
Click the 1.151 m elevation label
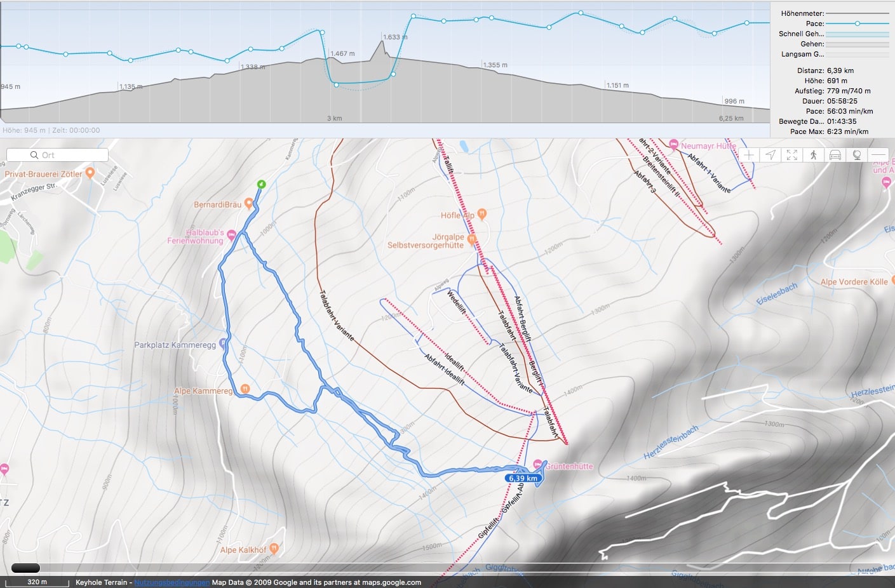617,85
